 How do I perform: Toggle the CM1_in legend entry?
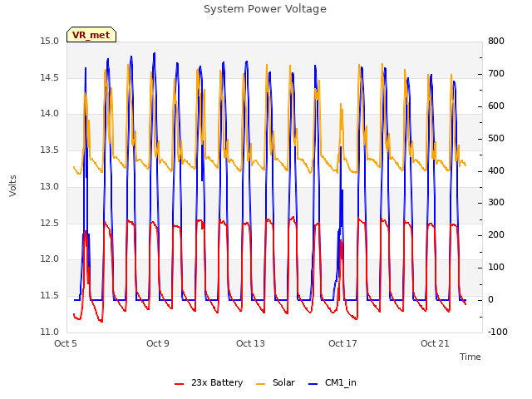332,382
